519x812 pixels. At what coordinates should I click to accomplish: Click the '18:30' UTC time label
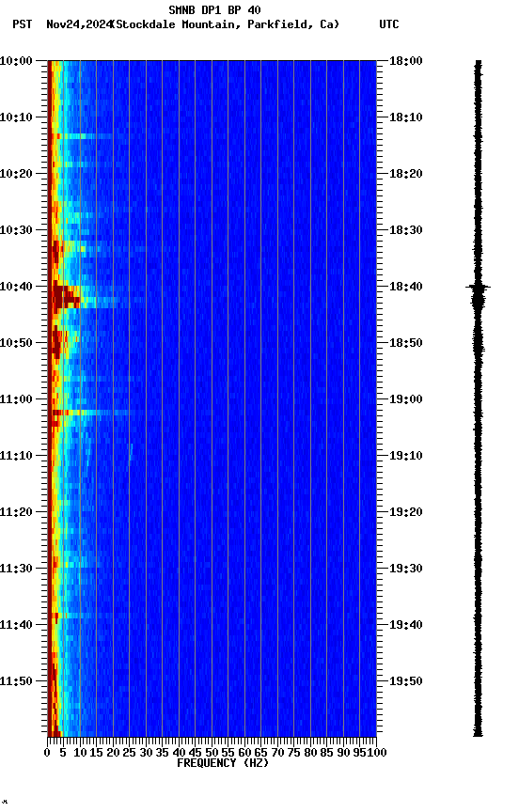pyautogui.click(x=406, y=230)
